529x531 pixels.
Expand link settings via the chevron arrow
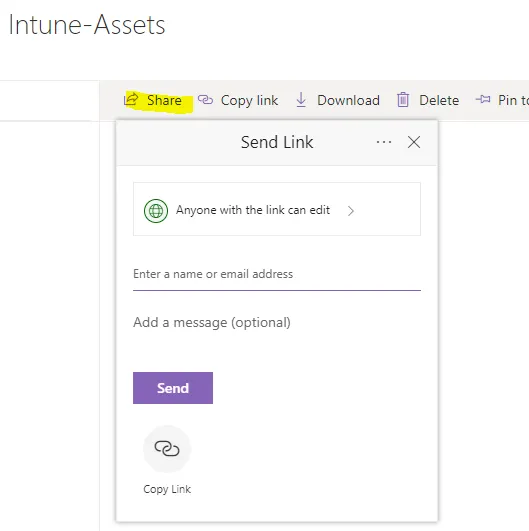coord(351,211)
